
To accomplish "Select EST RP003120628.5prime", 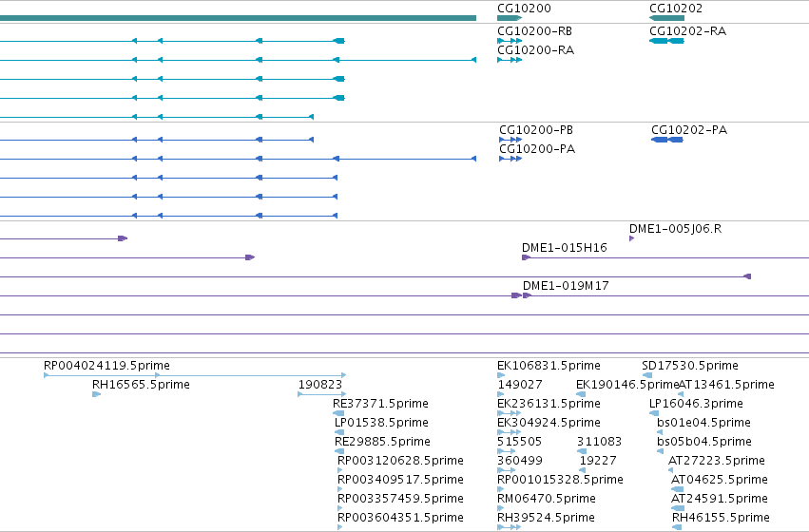I will tap(400, 461).
